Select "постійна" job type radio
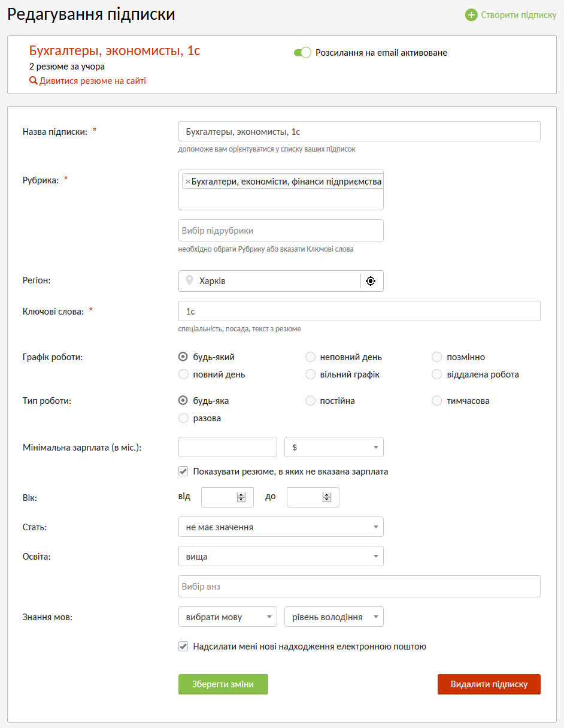This screenshot has height=728, width=564. click(x=310, y=401)
